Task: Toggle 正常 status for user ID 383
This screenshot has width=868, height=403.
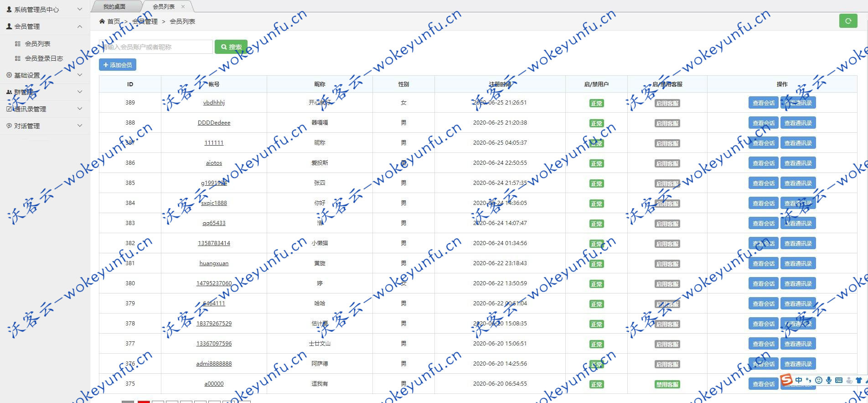Action: [596, 224]
